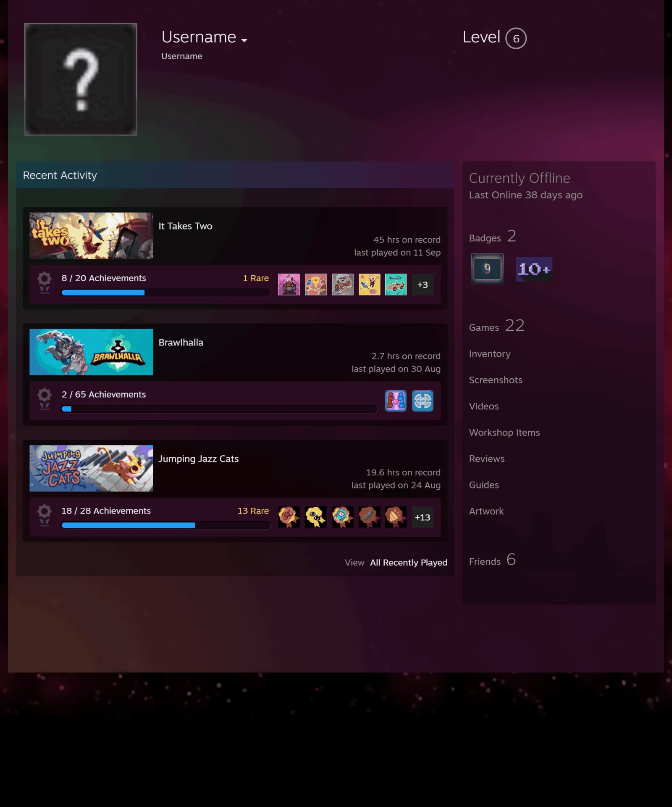Screen dimensions: 672x807
Task: Click the yellow flower Jumping Jazz Cats achievement
Action: [315, 517]
